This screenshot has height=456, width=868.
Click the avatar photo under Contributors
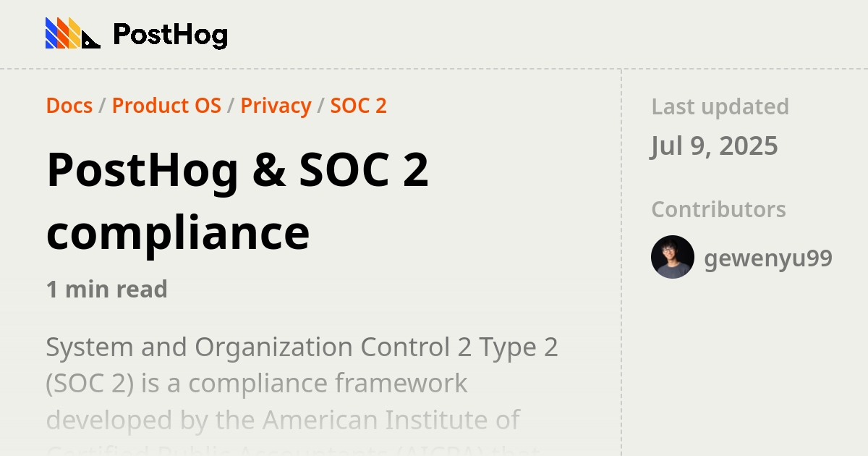click(x=672, y=257)
